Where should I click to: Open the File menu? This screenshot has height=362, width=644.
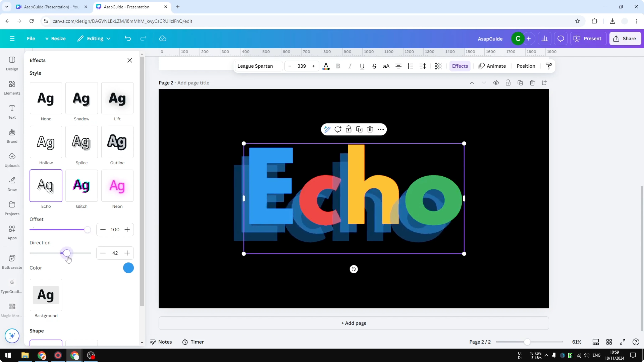31,38
